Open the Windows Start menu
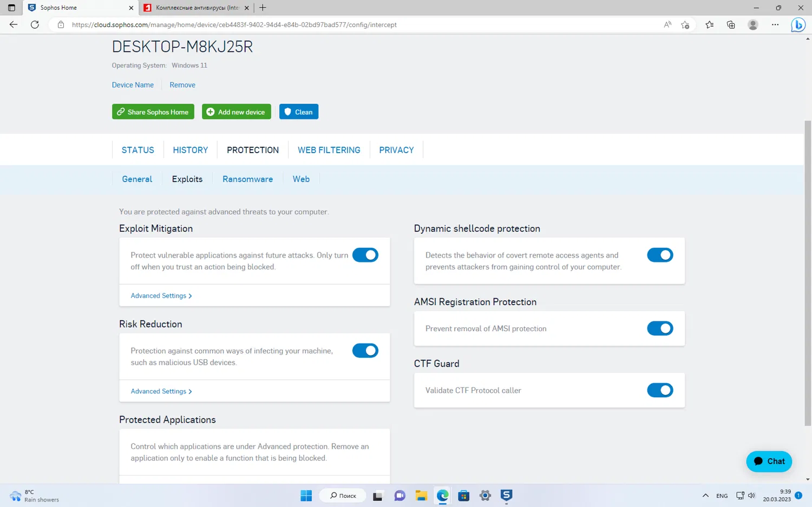 pyautogui.click(x=306, y=495)
